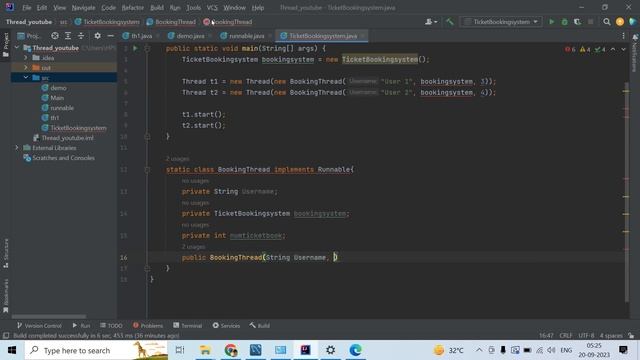Image resolution: width=640 pixels, height=360 pixels.
Task: Collapse the Thread_youtube project root
Action: click(x=17, y=48)
